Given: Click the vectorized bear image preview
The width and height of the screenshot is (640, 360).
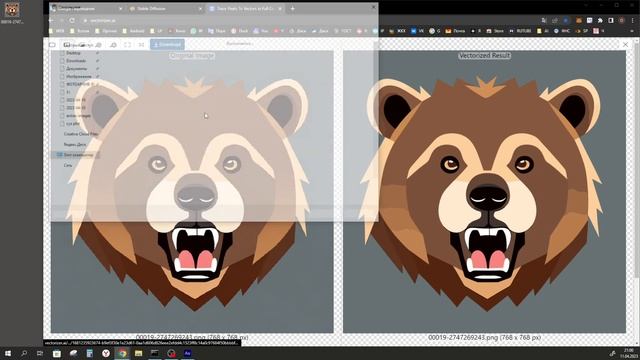Looking at the screenshot, I should click(484, 192).
